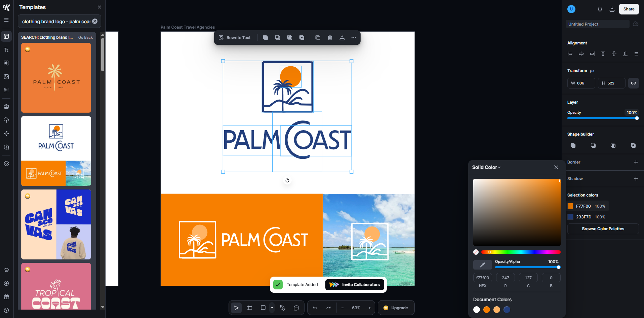The width and height of the screenshot is (644, 318).
Task: Open the orange Palm Coast template thumbnail
Action: (56, 77)
